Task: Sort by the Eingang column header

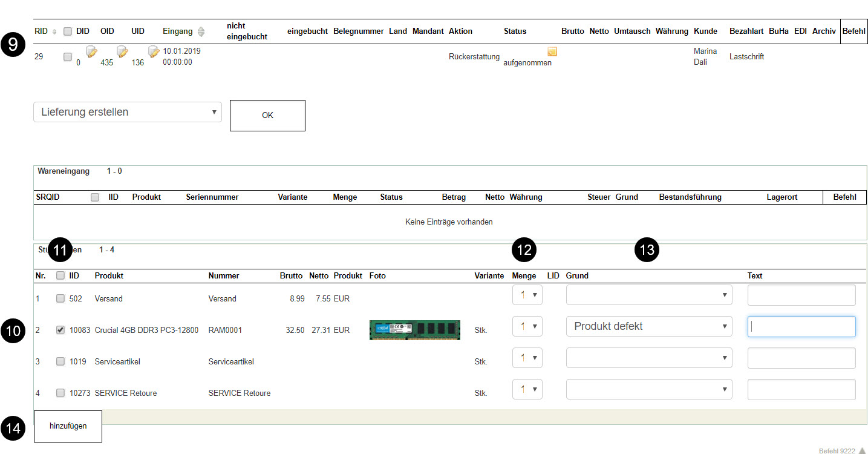Action: coord(177,31)
